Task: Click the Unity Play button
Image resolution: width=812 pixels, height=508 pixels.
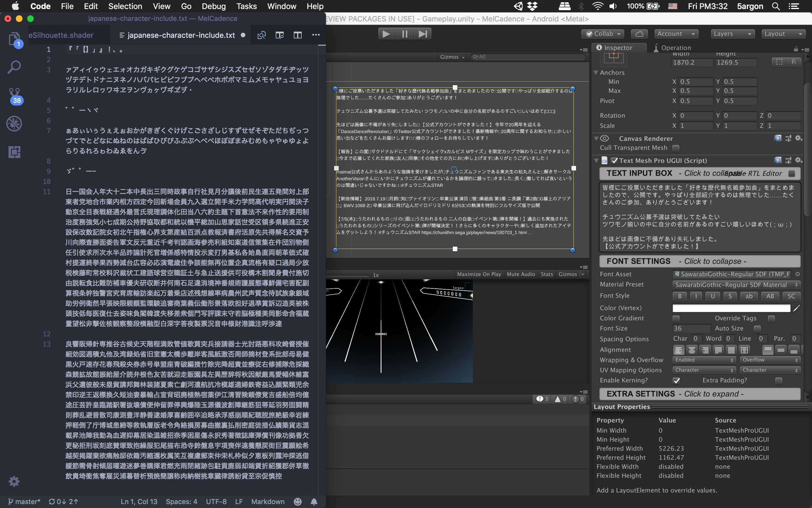Action: 387,34
